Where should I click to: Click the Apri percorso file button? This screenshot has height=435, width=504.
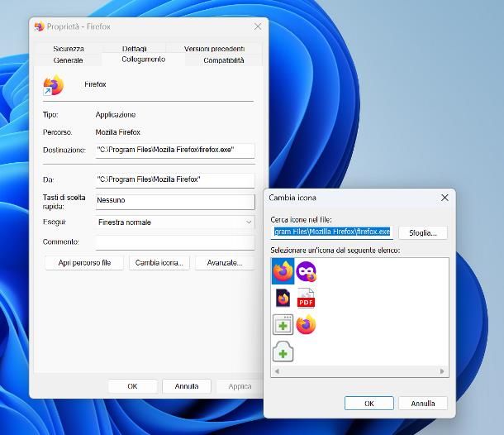pos(84,263)
